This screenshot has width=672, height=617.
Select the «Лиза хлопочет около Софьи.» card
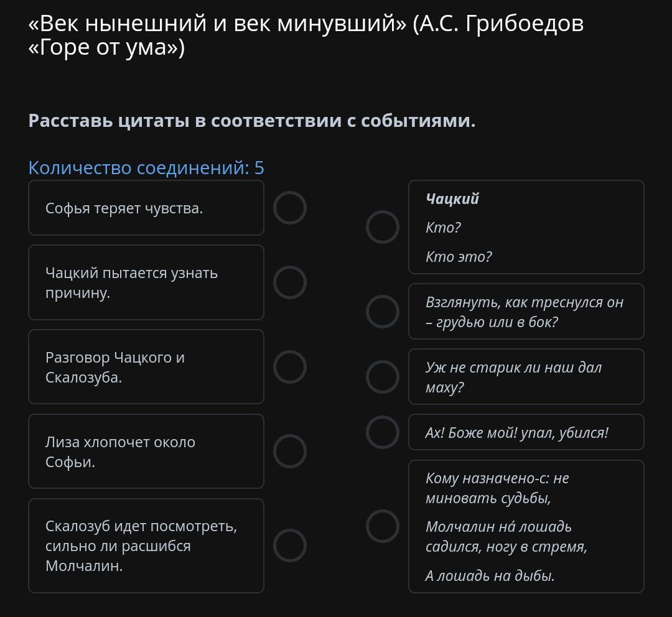tap(146, 452)
